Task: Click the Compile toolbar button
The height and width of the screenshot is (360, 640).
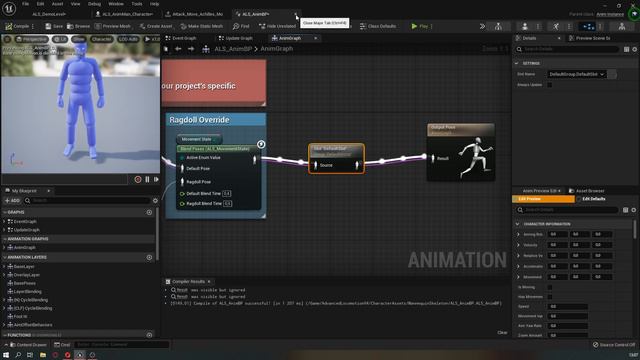Action: (17, 26)
